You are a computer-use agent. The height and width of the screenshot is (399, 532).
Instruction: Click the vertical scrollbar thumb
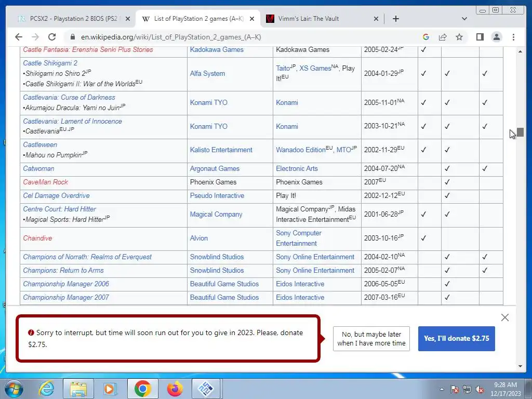521,132
